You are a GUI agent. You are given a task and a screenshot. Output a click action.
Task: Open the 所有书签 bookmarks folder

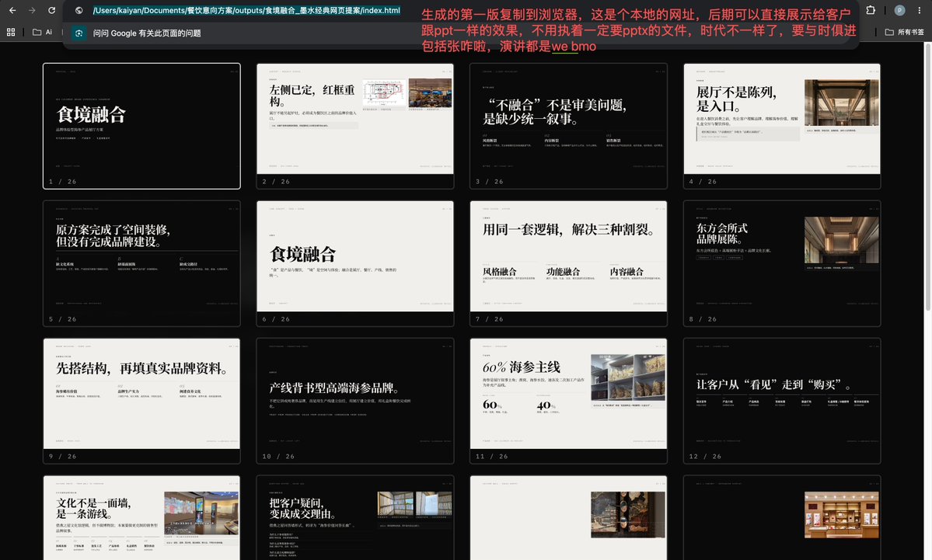pos(905,32)
